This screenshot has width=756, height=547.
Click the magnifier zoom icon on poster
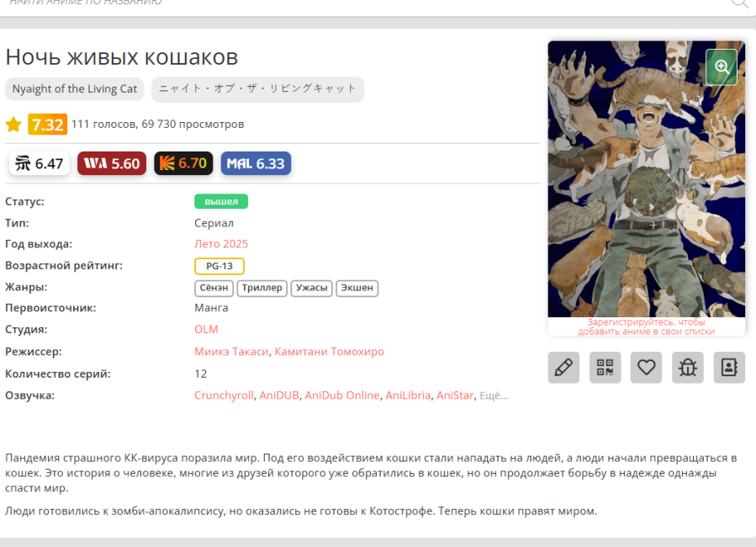tap(721, 66)
